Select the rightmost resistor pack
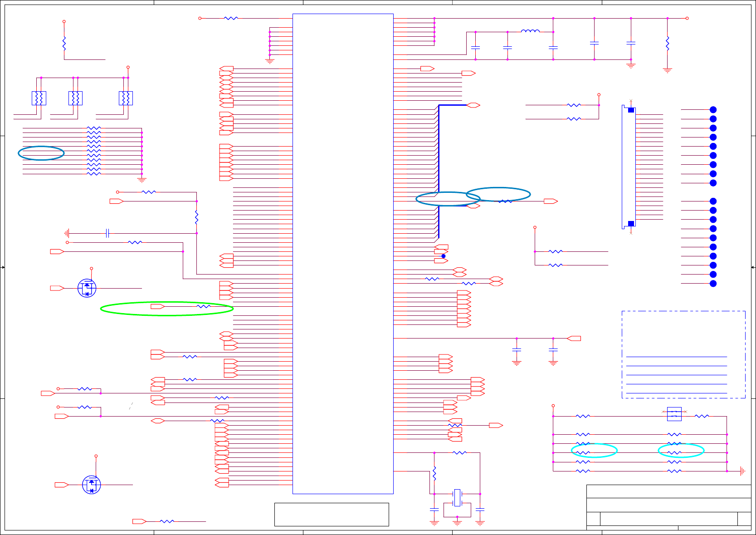 pos(126,98)
